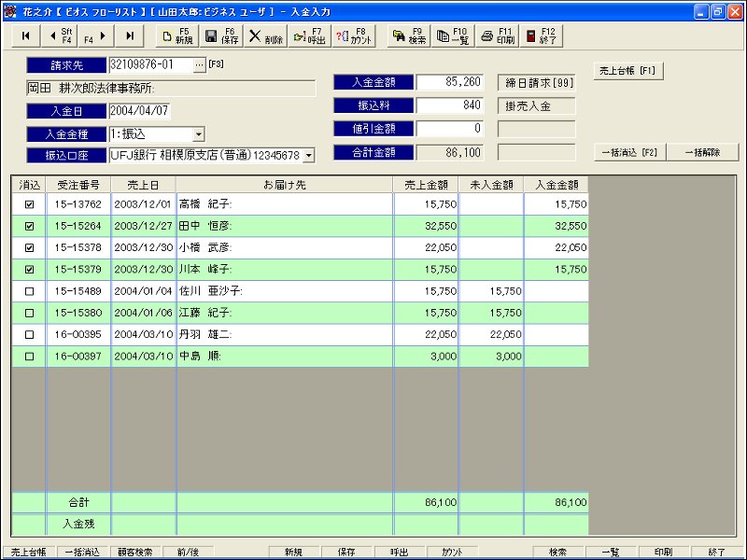This screenshot has width=747, height=560.
Task: Select recipient cell 高橋 紀子
Action: point(285,204)
